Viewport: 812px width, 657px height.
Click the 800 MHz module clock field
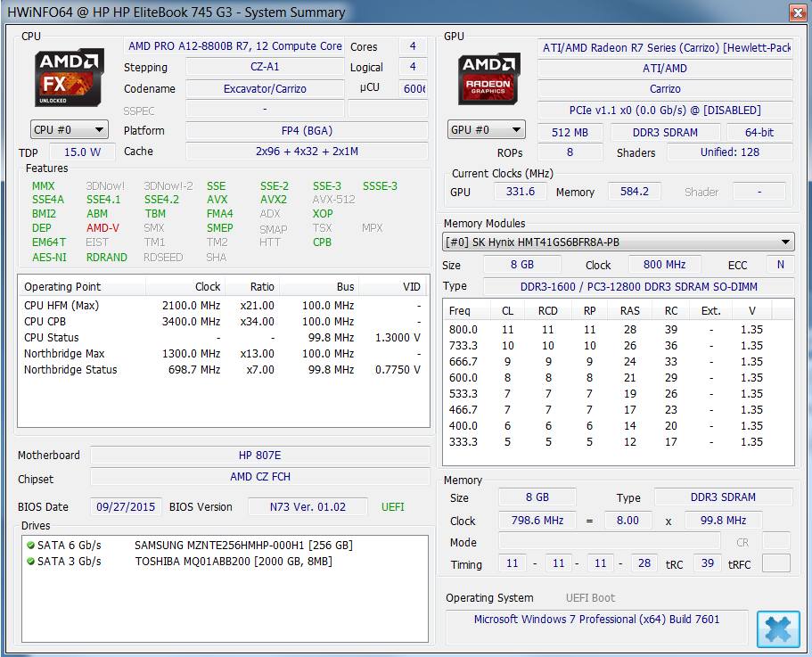[664, 265]
